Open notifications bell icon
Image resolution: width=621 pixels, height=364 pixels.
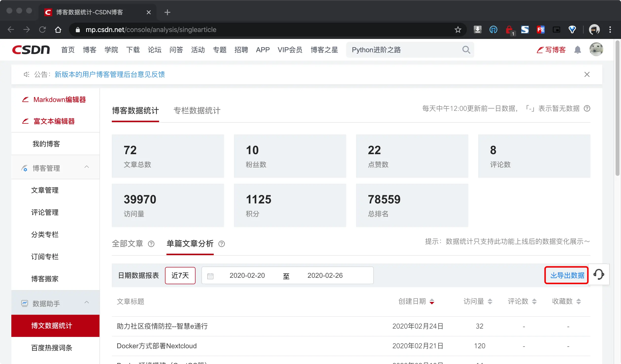[577, 50]
